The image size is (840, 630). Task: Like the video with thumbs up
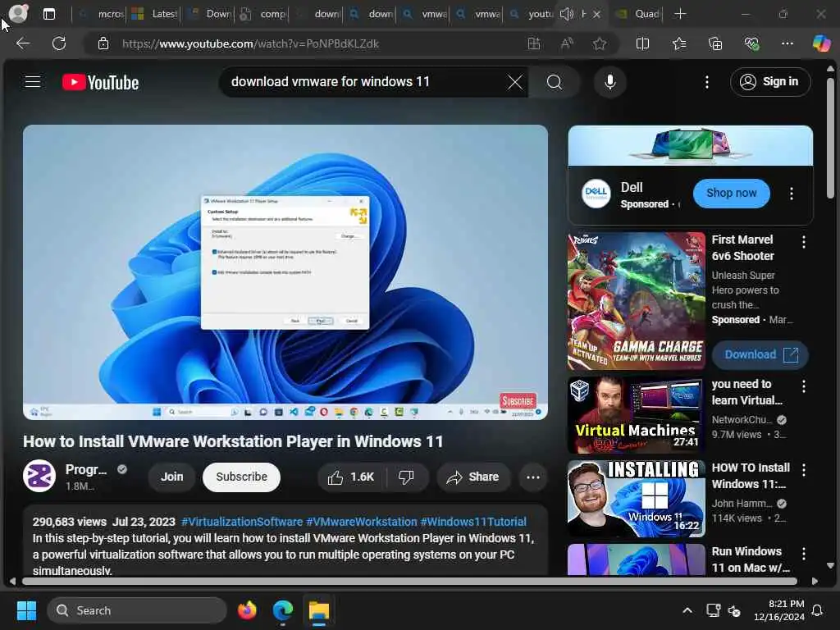[x=351, y=477]
